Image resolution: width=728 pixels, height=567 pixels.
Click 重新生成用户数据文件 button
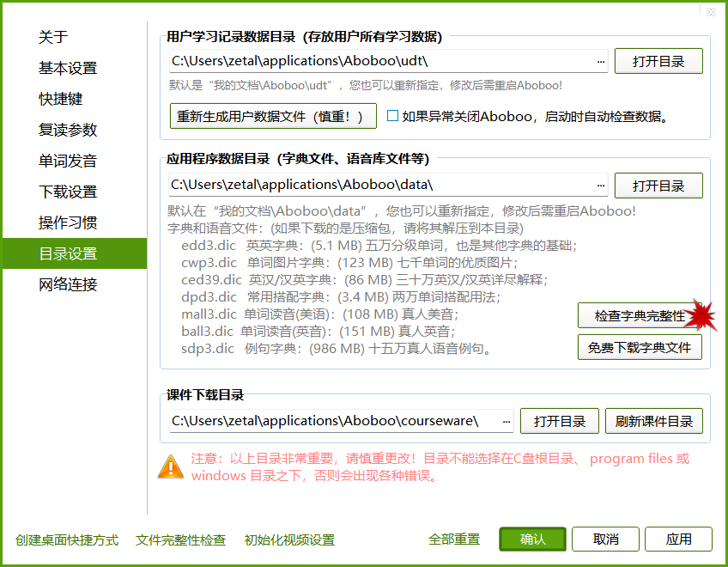point(272,117)
